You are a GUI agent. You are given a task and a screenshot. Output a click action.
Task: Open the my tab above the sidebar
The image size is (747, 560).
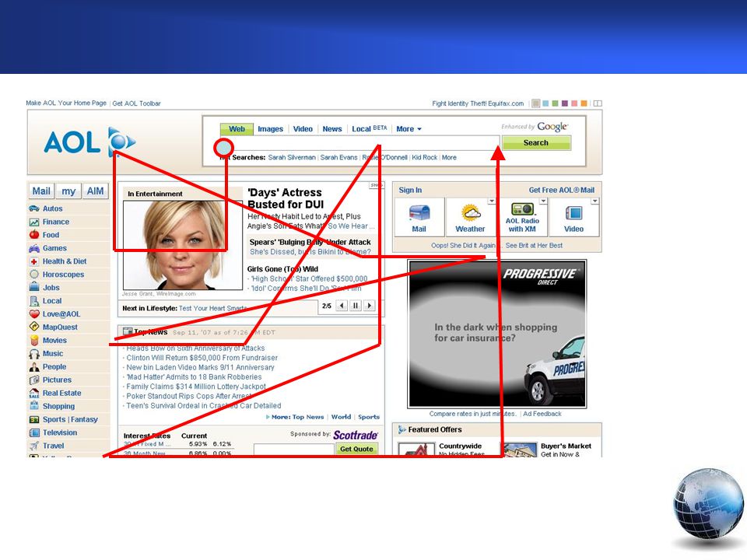click(68, 191)
